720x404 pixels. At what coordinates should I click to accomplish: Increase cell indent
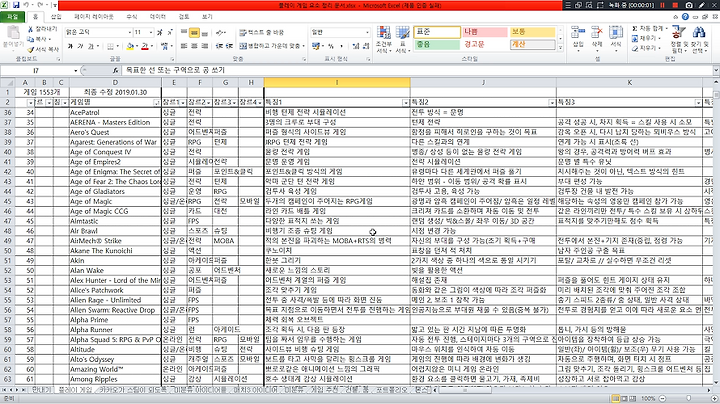229,46
